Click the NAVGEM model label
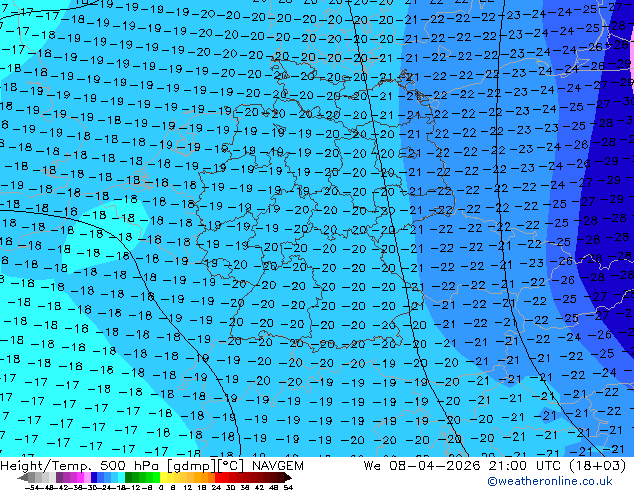Image resolution: width=634 pixels, height=490 pixels. click(277, 466)
